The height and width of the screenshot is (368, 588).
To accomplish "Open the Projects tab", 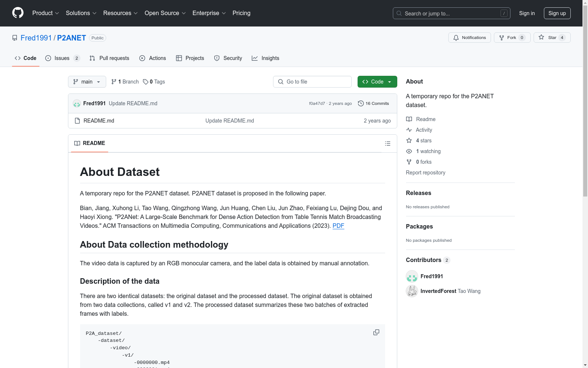I will point(190,58).
